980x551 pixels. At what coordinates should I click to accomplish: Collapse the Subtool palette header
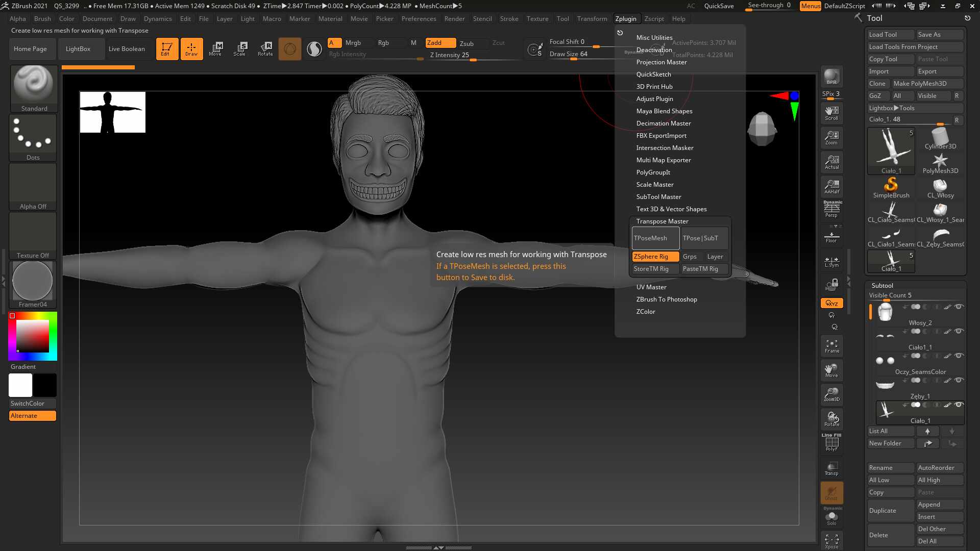[x=882, y=286]
